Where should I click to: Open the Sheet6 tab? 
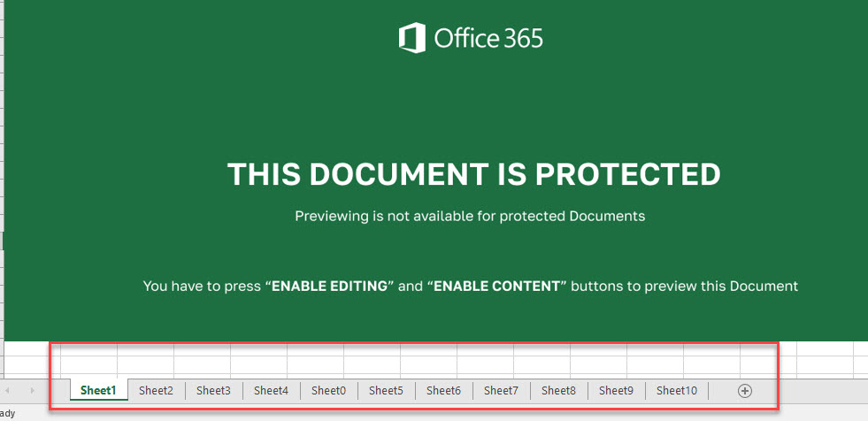[x=443, y=390]
